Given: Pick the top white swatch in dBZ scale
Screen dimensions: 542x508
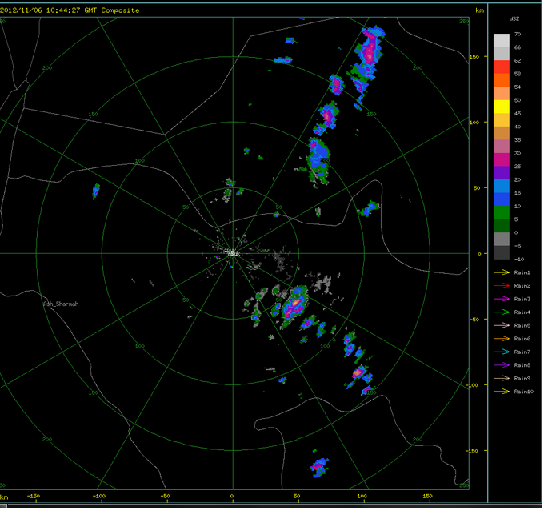Looking at the screenshot, I should tap(502, 40).
